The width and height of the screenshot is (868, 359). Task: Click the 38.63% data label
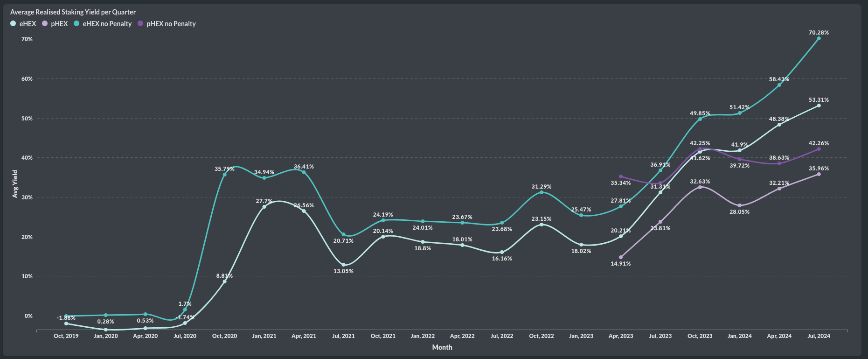click(x=779, y=158)
